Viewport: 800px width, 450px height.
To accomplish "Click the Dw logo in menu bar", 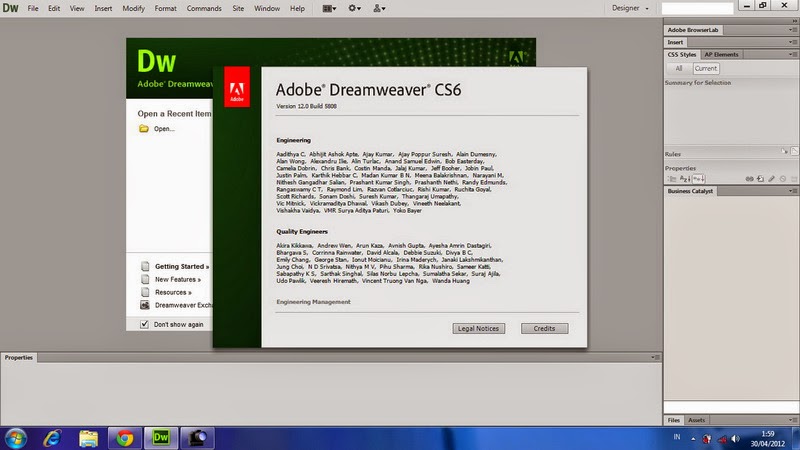I will 11,8.
